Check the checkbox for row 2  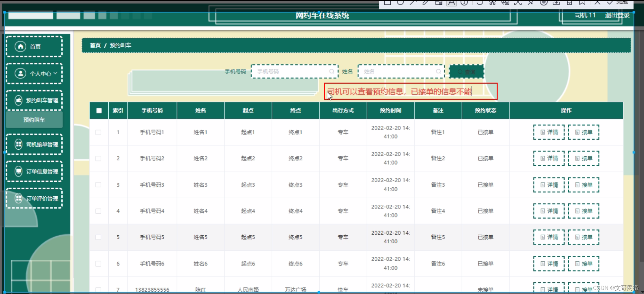[x=98, y=158]
